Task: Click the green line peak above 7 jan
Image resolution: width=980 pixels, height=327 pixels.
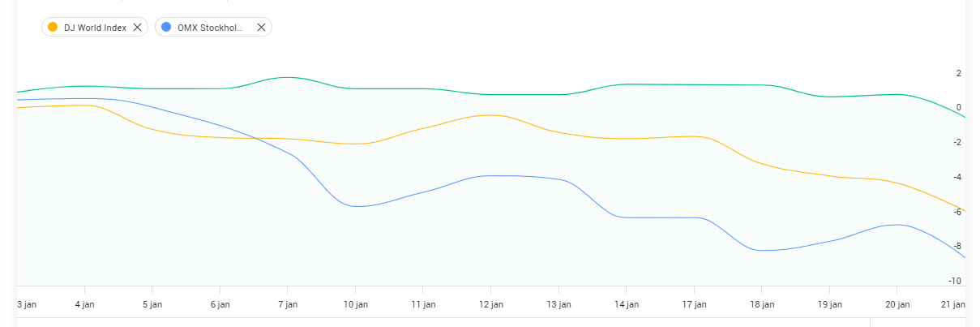Action: pyautogui.click(x=288, y=77)
